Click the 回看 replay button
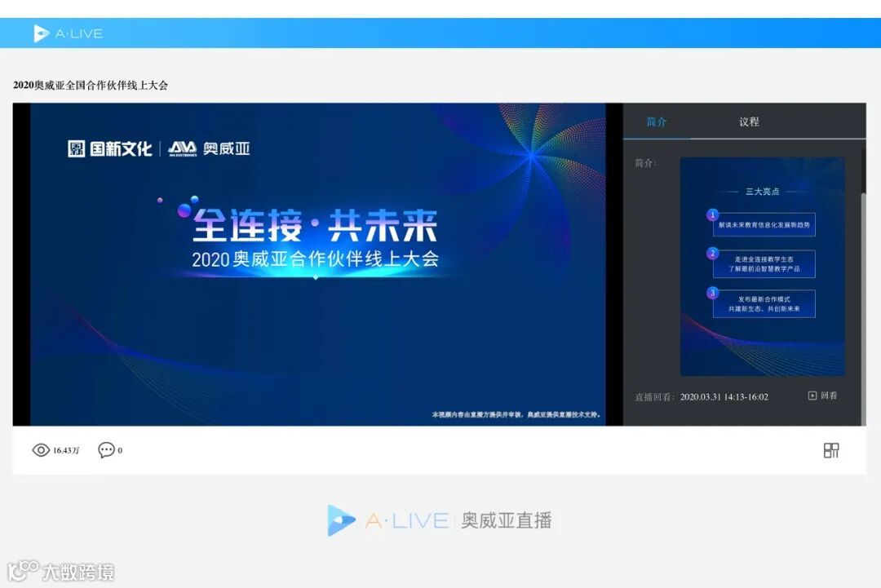 point(822,396)
